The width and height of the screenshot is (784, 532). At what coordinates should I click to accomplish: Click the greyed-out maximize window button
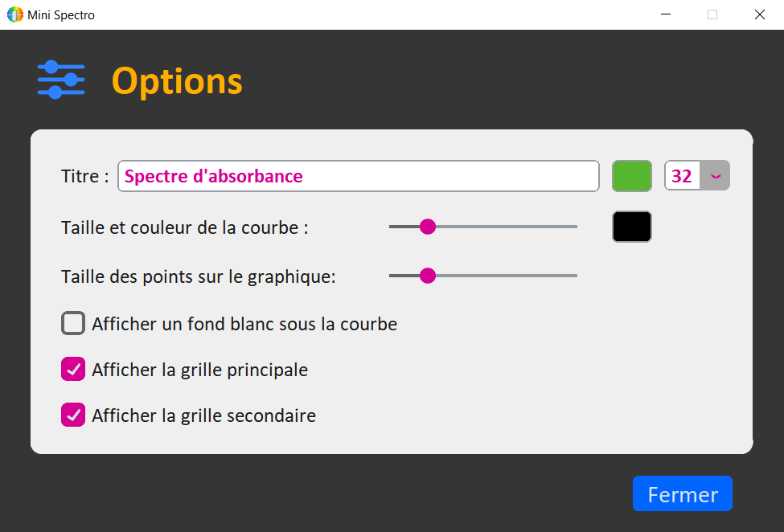tap(712, 14)
